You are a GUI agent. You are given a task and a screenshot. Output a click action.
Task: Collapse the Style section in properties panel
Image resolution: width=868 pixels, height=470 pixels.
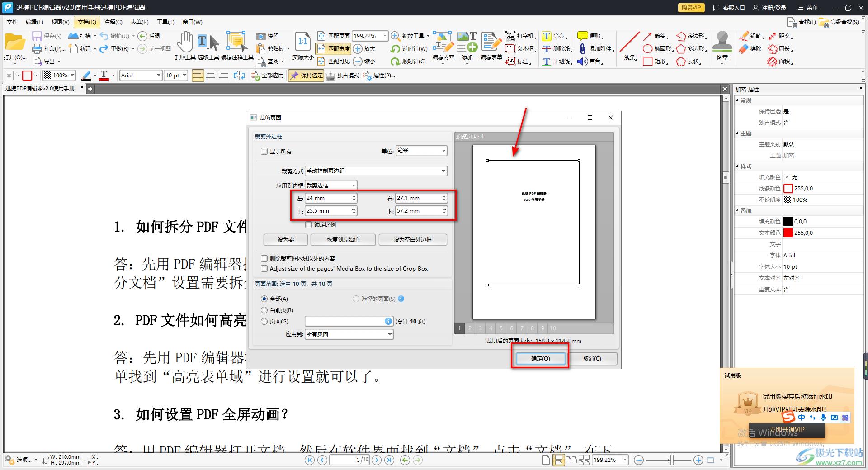(738, 166)
